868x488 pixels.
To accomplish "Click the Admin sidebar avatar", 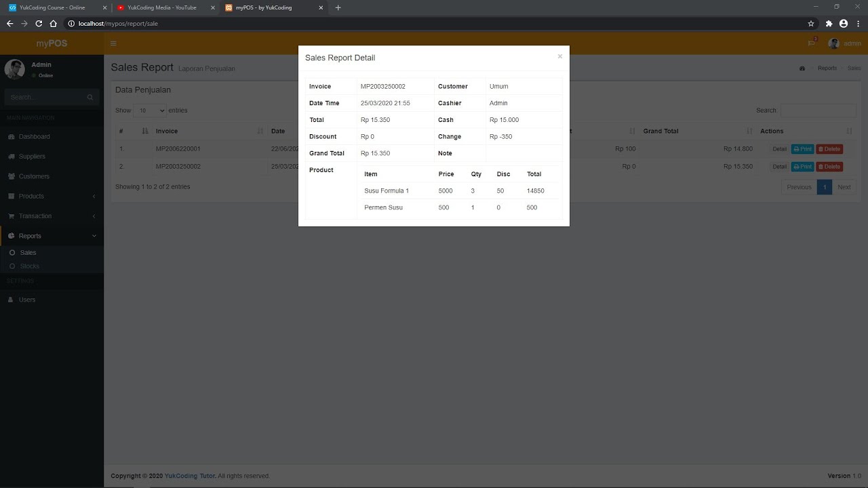I will click(x=14, y=69).
